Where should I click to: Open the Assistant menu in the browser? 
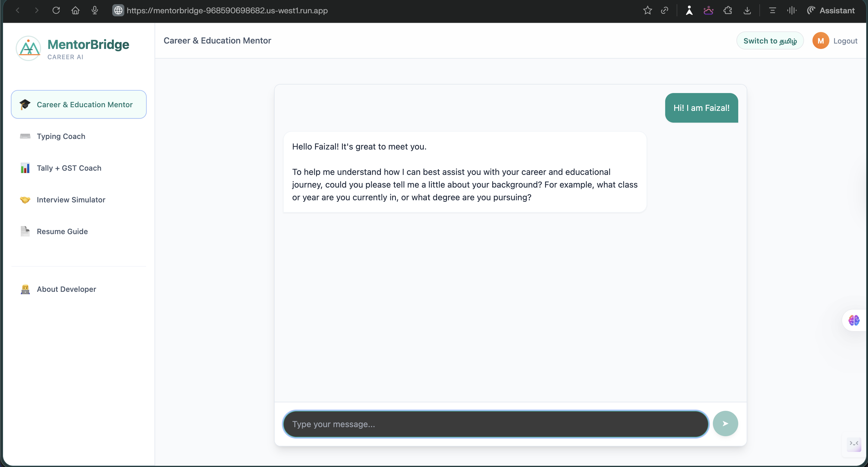pyautogui.click(x=831, y=11)
